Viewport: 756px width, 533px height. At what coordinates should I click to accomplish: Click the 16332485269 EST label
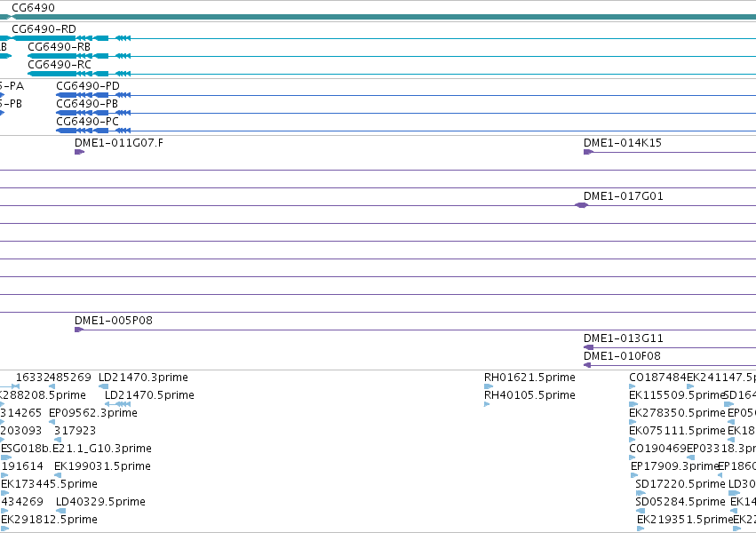click(x=53, y=378)
